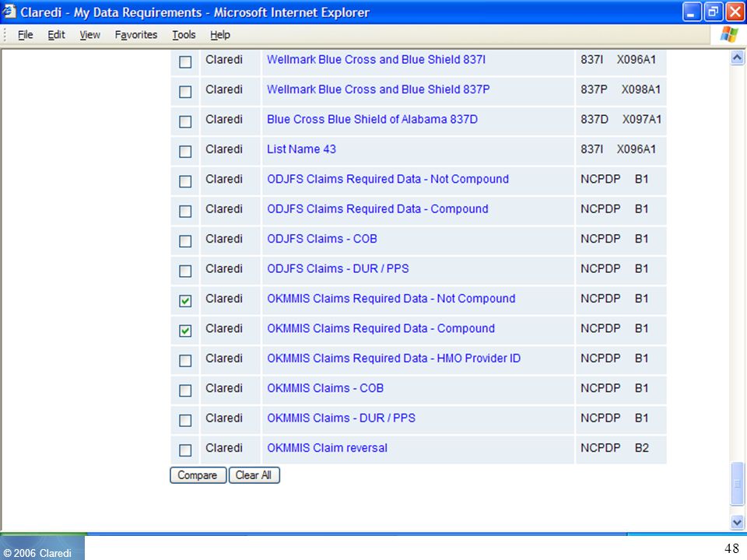Close the Internet Explorer window
Image resolution: width=747 pixels, height=560 pixels.
[735, 12]
